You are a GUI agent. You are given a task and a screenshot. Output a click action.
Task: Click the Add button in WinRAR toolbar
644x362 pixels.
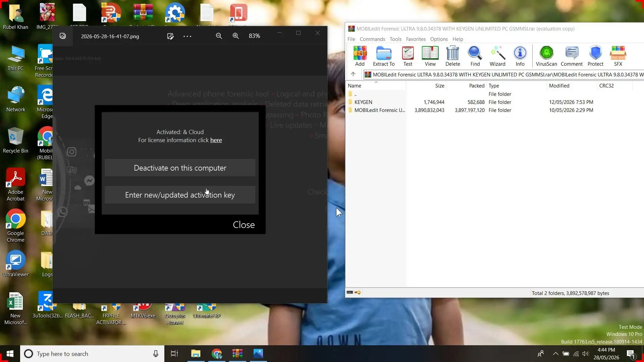coord(360,56)
